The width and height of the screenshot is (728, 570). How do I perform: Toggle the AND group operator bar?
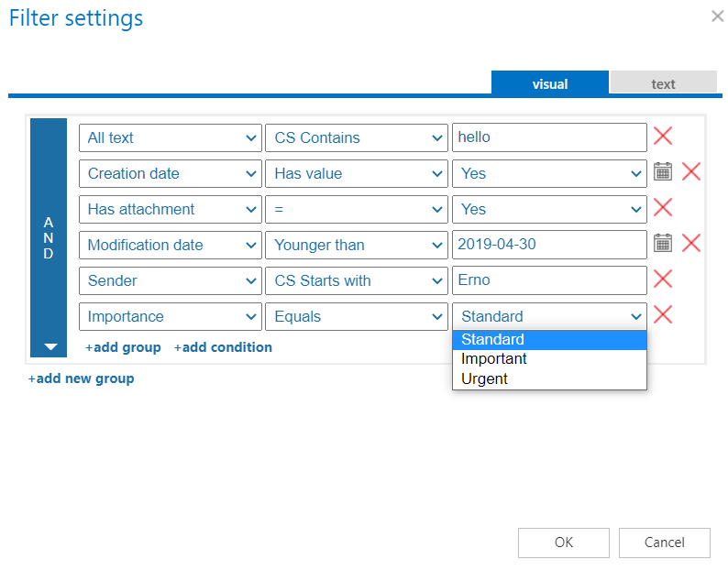tap(49, 237)
